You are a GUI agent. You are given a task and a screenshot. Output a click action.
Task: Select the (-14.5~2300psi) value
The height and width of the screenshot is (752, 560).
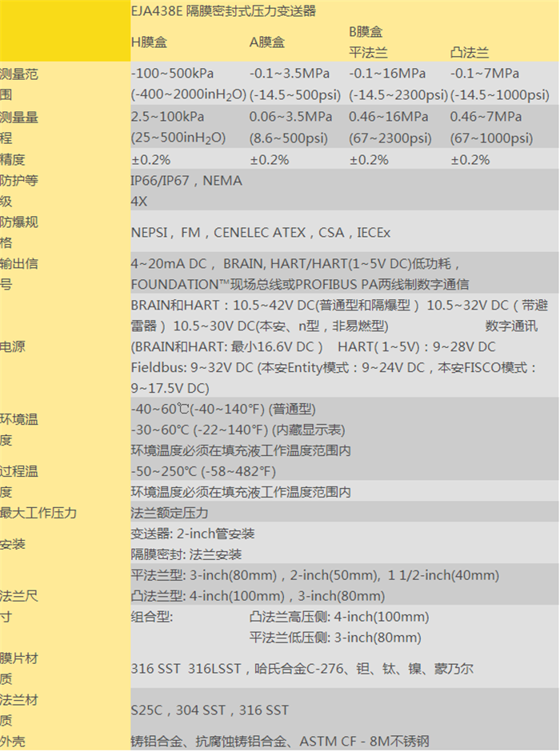coord(398,94)
